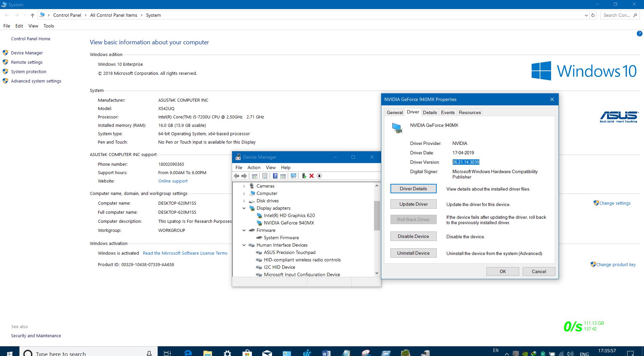Open the blue help icon in the System window
644x356 pixels.
(639, 34)
